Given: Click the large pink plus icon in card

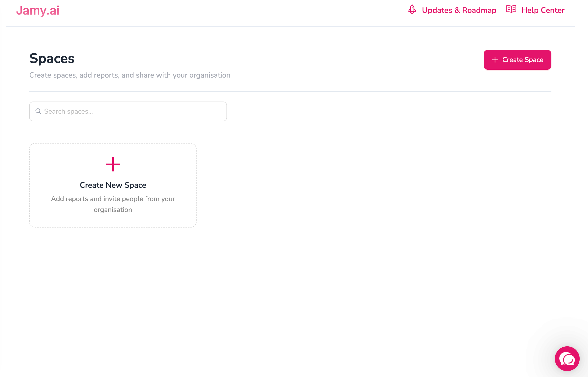Looking at the screenshot, I should 113,164.
